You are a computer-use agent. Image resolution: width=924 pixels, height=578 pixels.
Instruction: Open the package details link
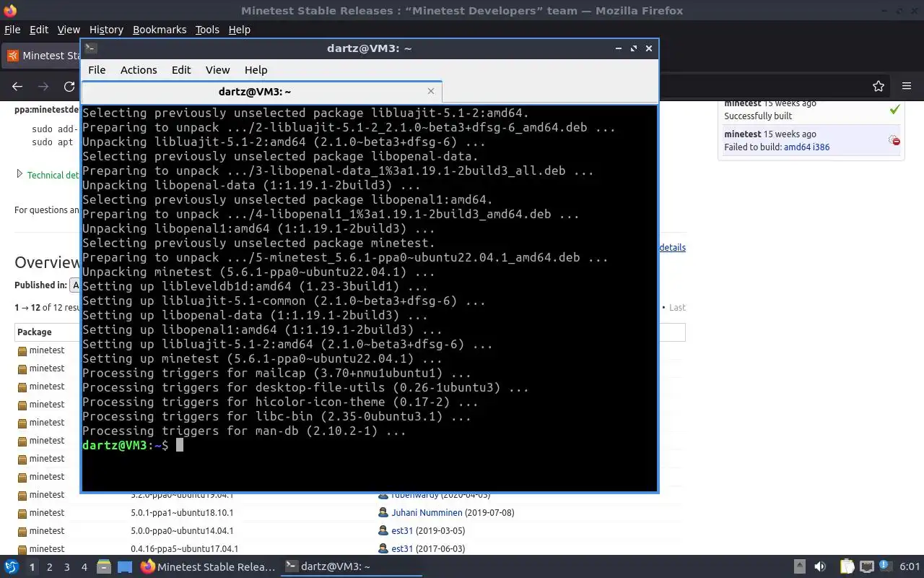point(672,247)
